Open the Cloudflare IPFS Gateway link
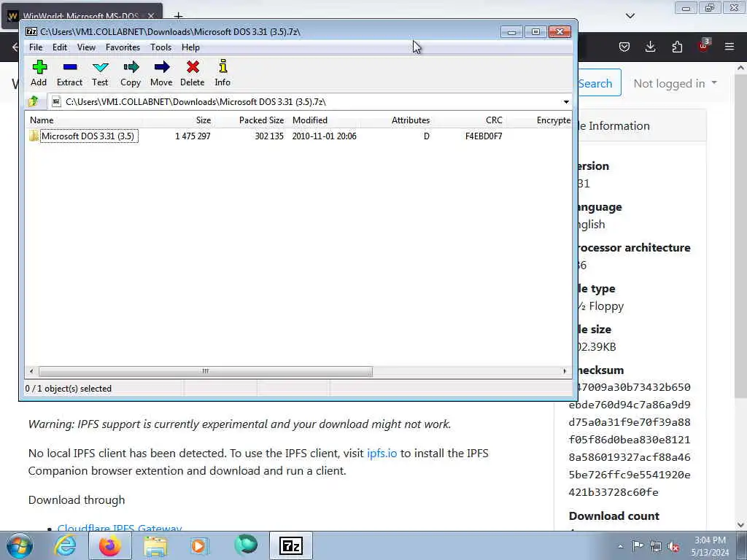Screen dimensions: 747x560 [x=120, y=528]
